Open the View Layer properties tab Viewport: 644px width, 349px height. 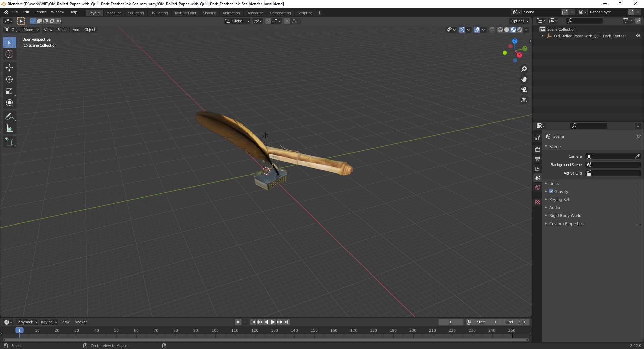coord(538,168)
